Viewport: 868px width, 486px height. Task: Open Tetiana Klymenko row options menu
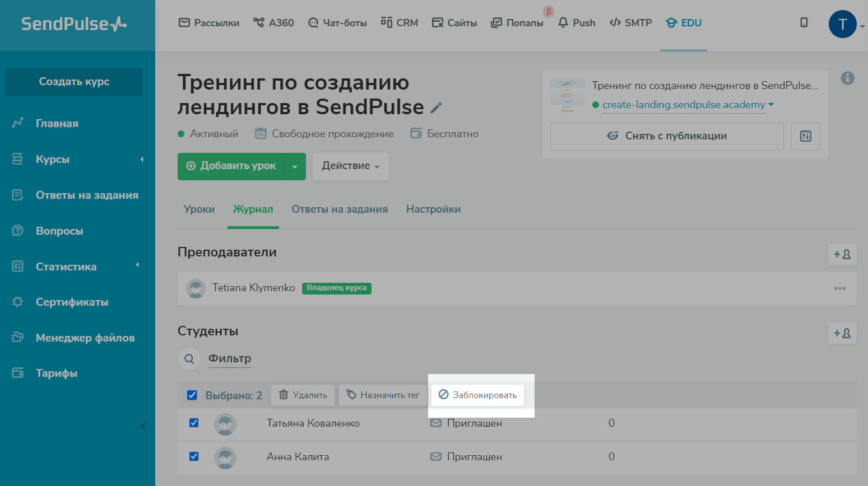[840, 288]
